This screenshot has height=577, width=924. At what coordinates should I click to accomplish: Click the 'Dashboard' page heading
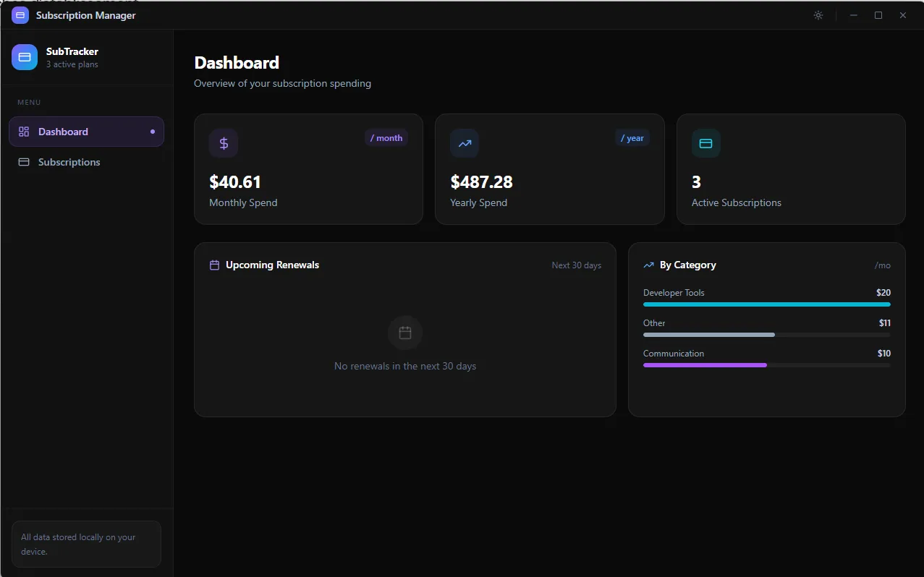(x=237, y=63)
